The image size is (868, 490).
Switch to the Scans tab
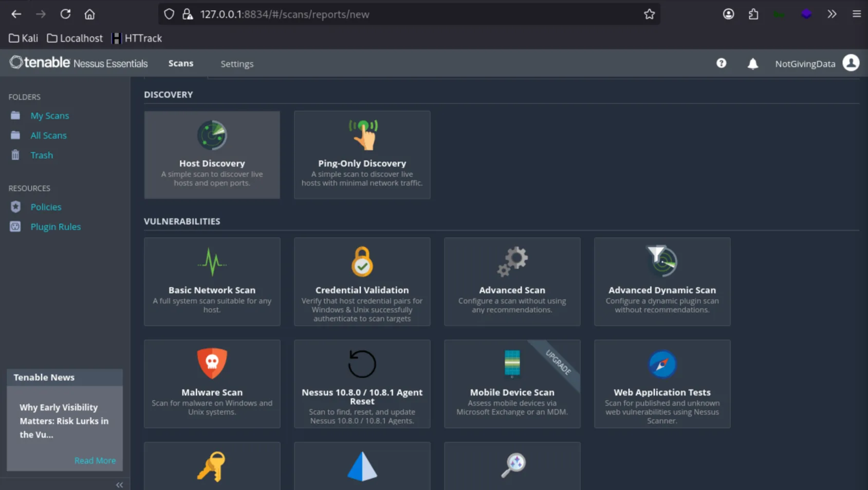(181, 64)
